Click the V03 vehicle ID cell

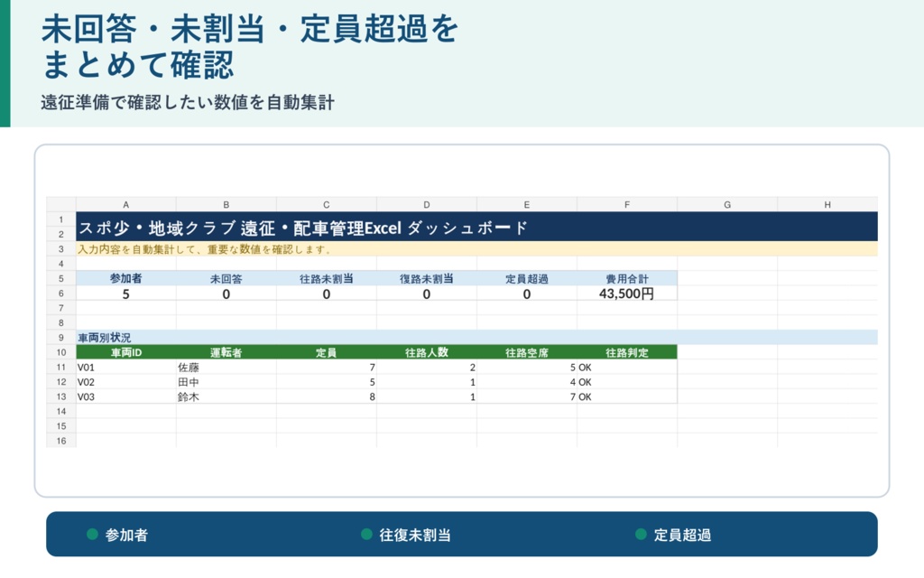pyautogui.click(x=126, y=396)
